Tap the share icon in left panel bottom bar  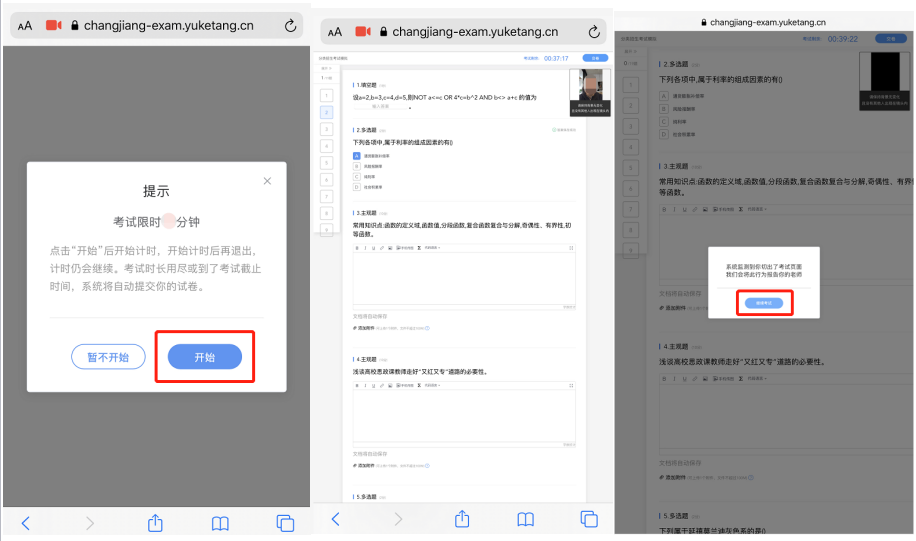155,522
